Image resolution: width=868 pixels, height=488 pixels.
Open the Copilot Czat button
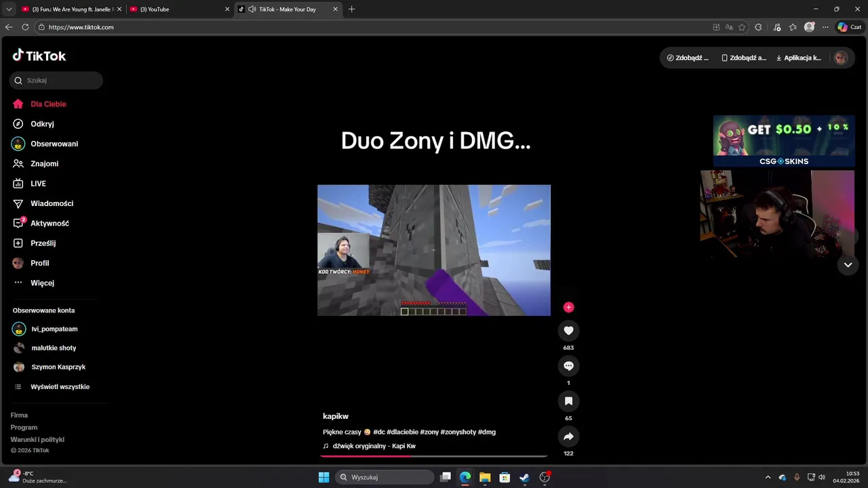coord(849,27)
